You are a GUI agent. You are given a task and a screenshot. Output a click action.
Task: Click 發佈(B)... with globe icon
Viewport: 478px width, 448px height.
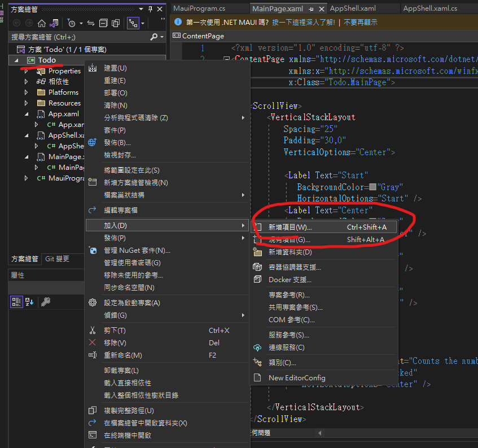tap(167, 143)
